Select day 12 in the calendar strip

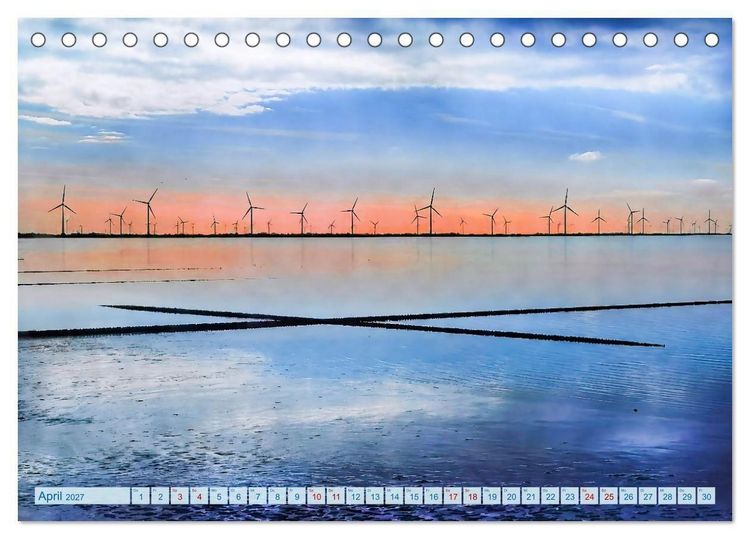355,496
